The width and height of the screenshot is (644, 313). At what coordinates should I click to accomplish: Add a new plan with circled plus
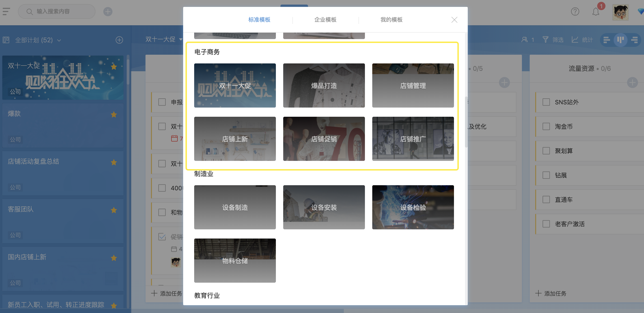(119, 40)
